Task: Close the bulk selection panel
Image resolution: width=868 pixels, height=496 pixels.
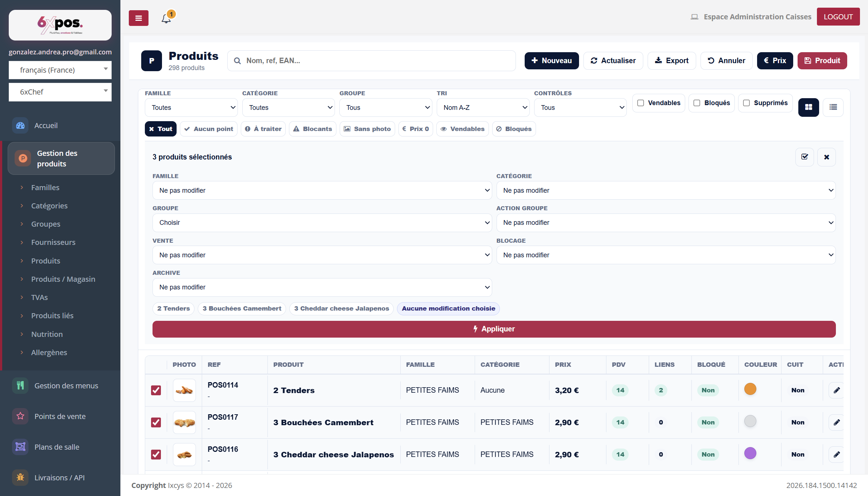Action: (826, 157)
